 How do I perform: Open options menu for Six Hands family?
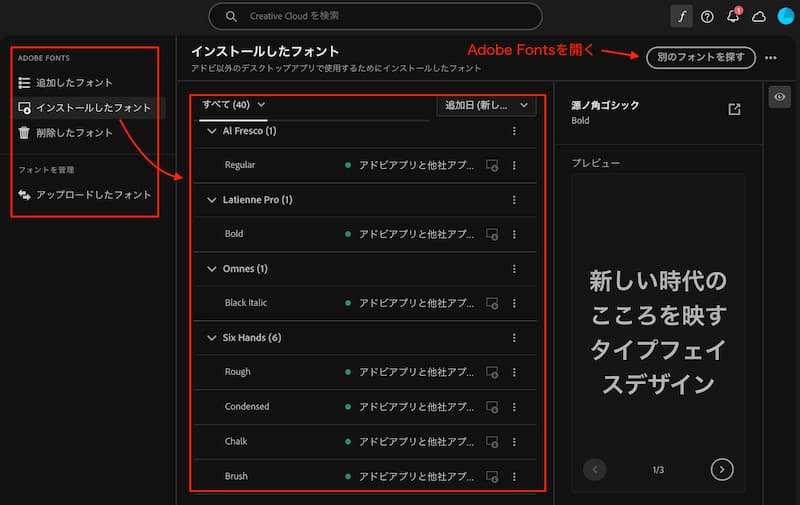pos(514,338)
